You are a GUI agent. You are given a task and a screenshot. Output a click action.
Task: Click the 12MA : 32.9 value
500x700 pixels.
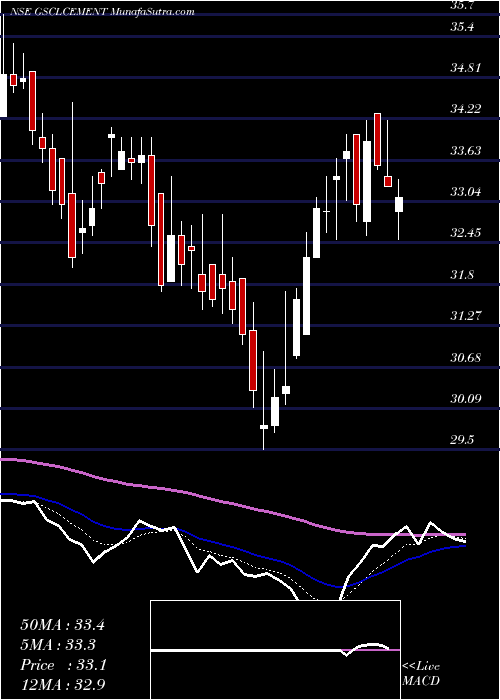(x=62, y=685)
